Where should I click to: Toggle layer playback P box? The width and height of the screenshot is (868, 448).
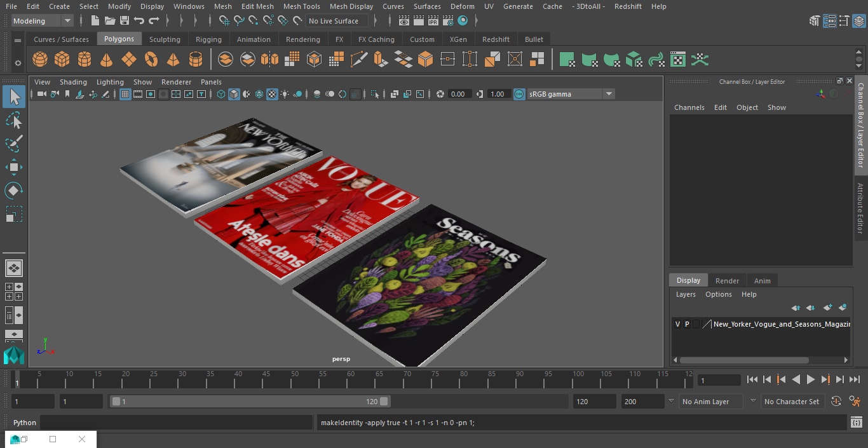[687, 324]
